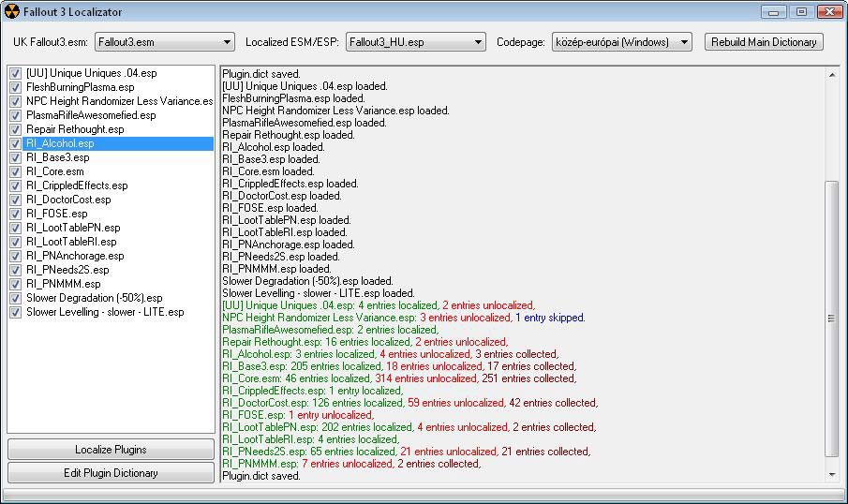Uncheck the RI_PNeeds2S.esp checkbox

pyautogui.click(x=16, y=270)
